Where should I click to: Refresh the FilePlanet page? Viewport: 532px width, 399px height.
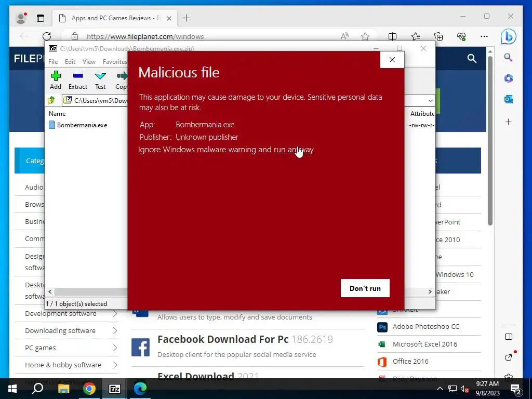coord(47,36)
